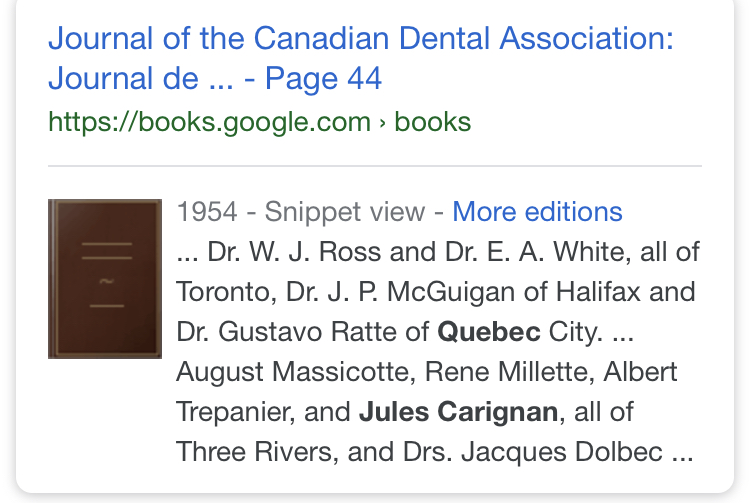Select the "books" breadcrumb after the URL

tap(433, 122)
